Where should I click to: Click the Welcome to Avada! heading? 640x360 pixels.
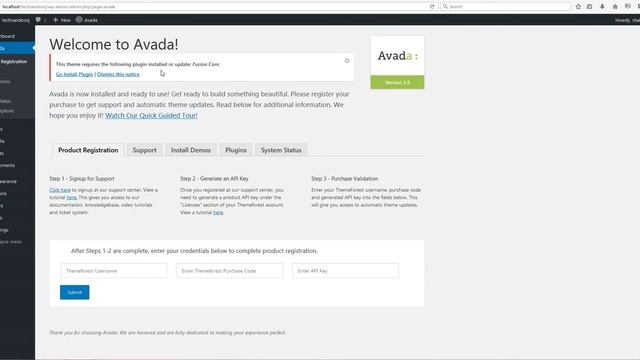(x=113, y=44)
